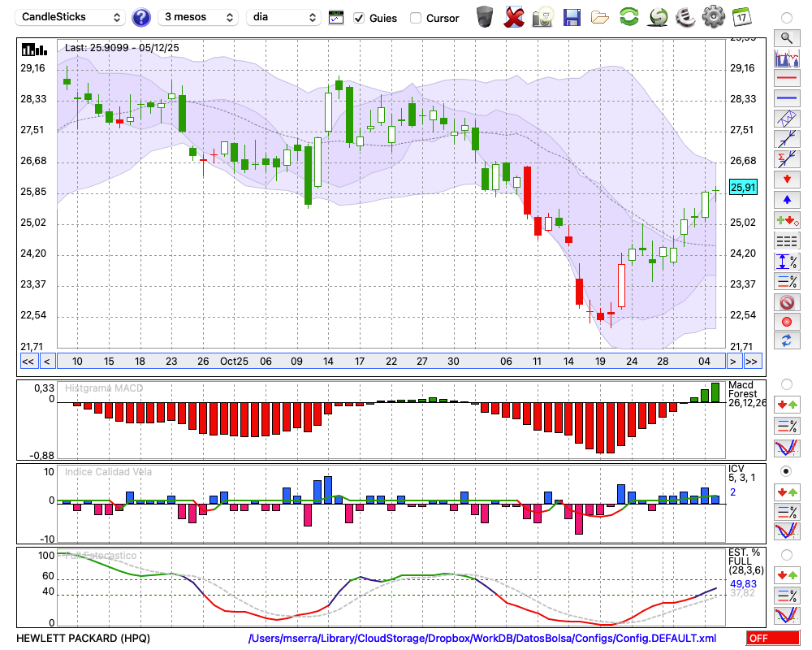
Task: Click the floppy disk save icon
Action: point(572,17)
